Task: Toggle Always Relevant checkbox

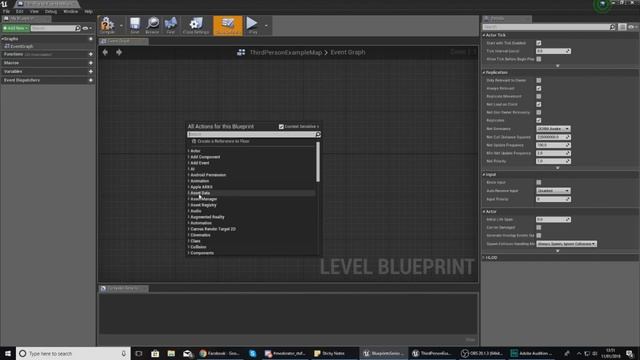Action: coord(539,88)
